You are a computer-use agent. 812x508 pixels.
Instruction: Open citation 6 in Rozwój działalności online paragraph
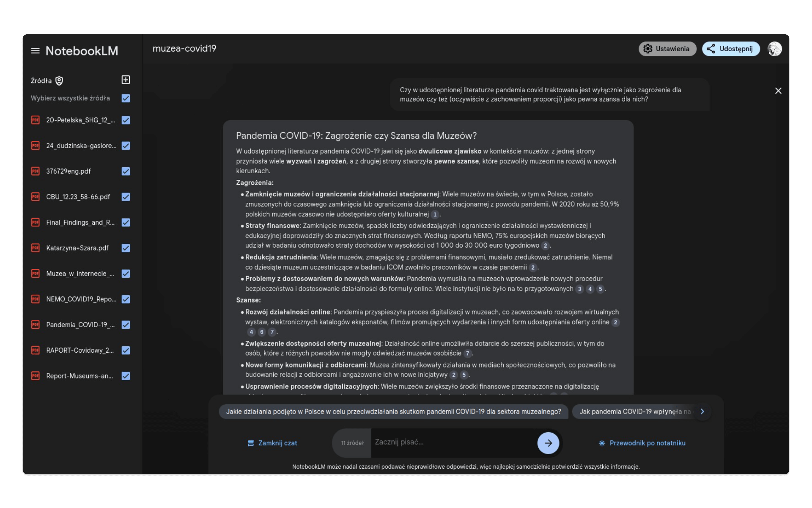(x=261, y=332)
